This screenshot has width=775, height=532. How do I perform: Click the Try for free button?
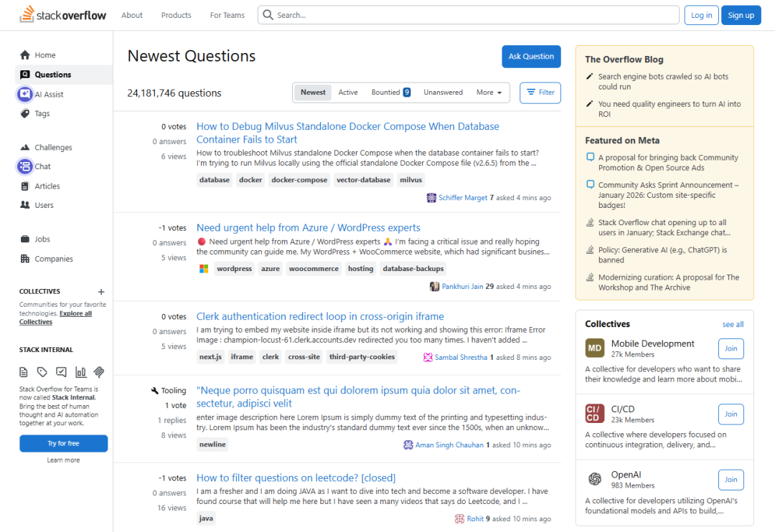64,444
